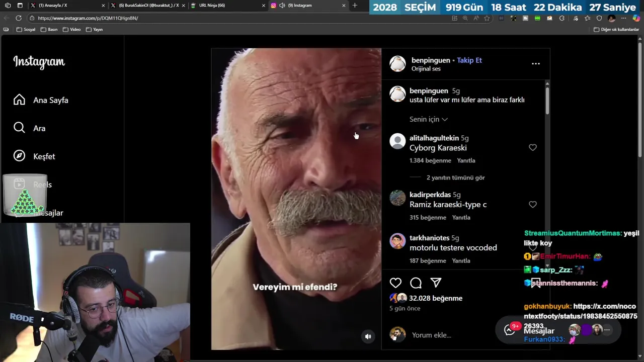Reload the page with refresh button
The height and width of the screenshot is (362, 644).
pos(19,18)
